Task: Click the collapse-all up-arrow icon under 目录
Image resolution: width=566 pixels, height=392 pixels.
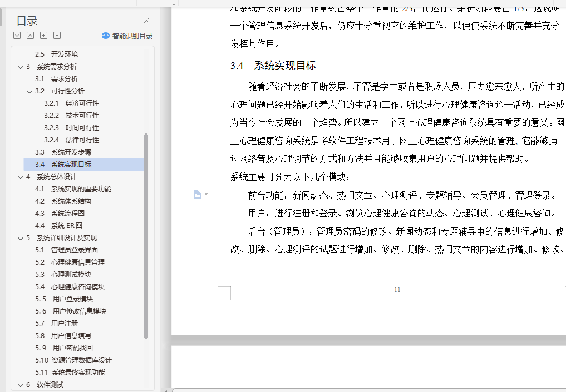Action: (x=30, y=36)
